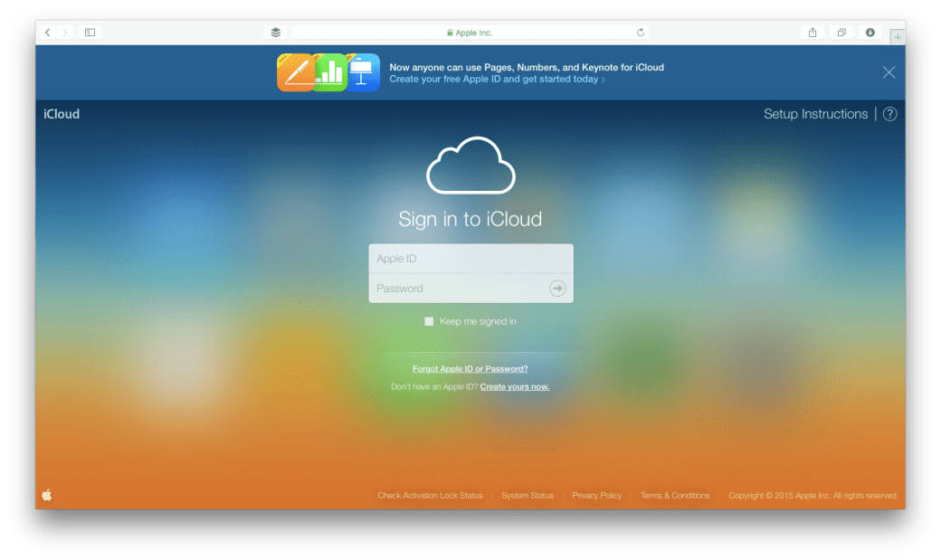Image resolution: width=941 pixels, height=560 pixels.
Task: Click the Apple logo in the footer
Action: coord(46,495)
